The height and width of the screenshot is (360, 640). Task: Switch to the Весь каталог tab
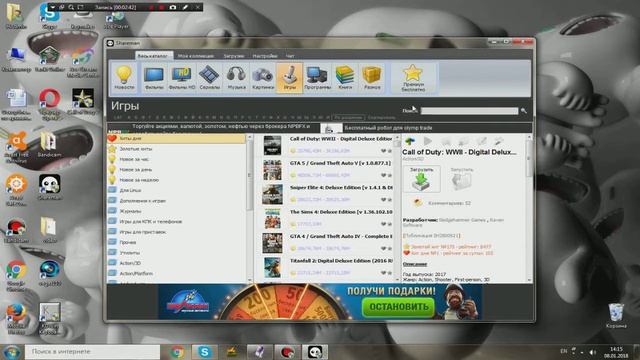point(153,56)
